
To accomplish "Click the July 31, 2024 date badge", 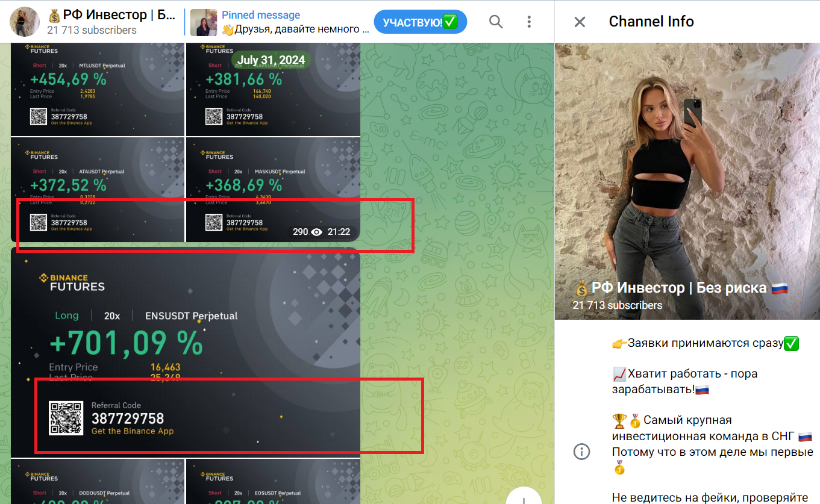I will (271, 60).
